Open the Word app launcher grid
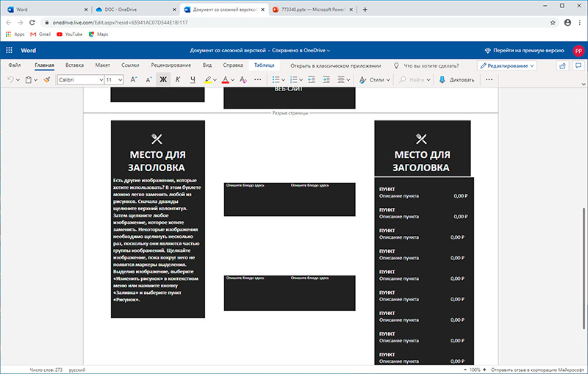 [10, 50]
